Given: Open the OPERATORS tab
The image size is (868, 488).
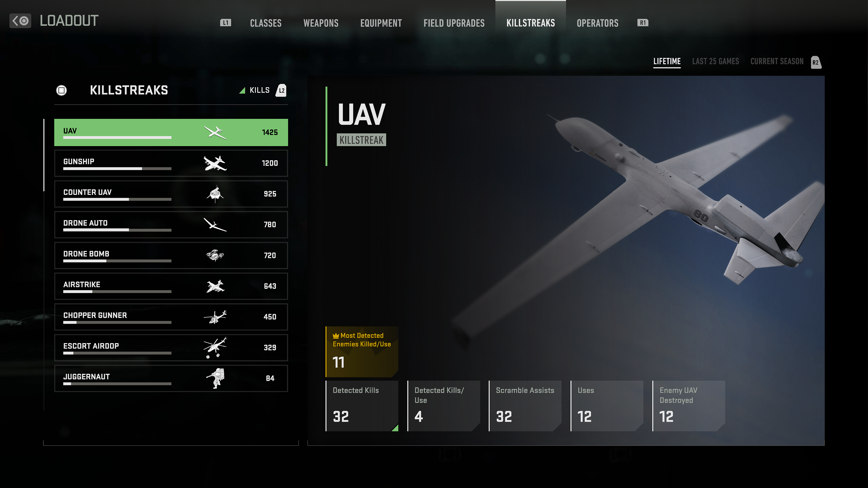Looking at the screenshot, I should click(597, 23).
